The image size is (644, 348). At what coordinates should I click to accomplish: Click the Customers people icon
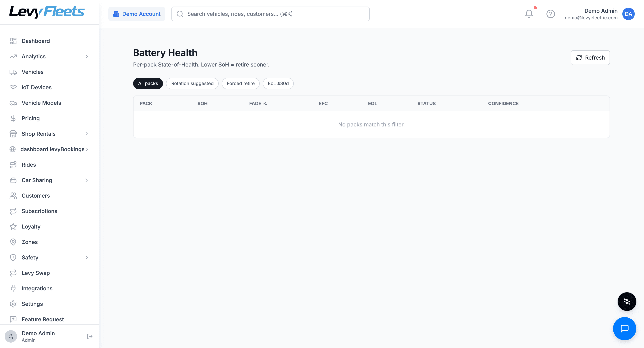pos(13,196)
